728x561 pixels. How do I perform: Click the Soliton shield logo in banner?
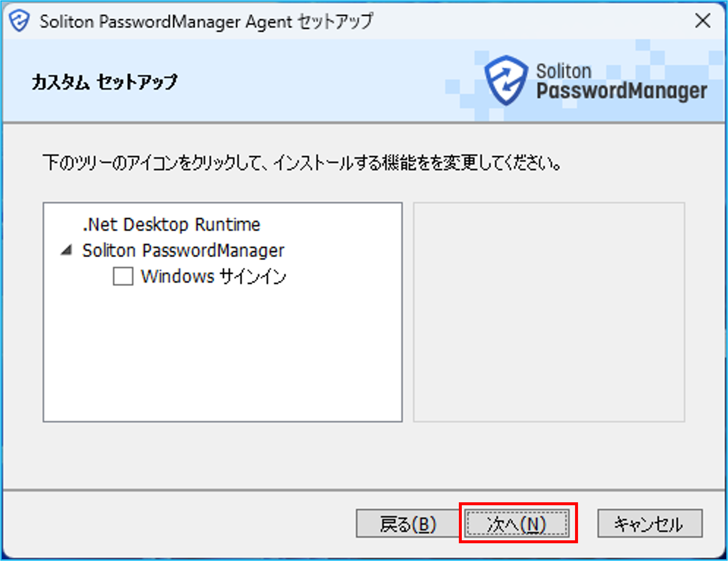pos(506,80)
